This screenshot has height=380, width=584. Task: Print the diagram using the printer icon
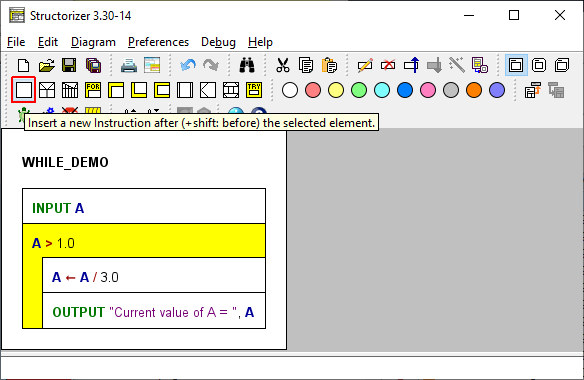point(129,66)
